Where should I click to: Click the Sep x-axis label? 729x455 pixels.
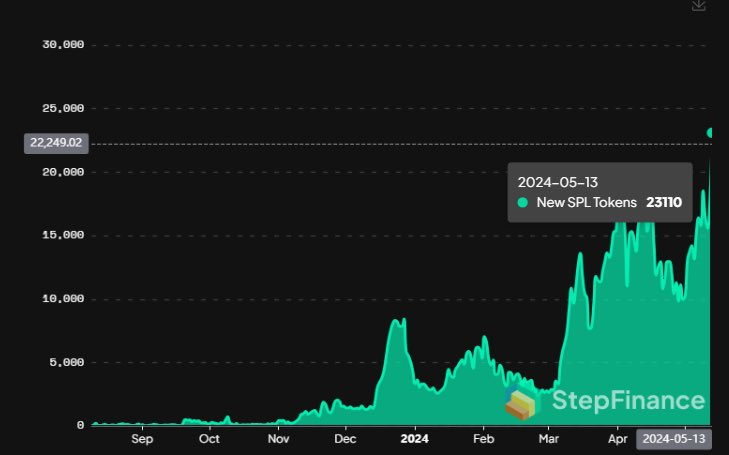pyautogui.click(x=142, y=439)
